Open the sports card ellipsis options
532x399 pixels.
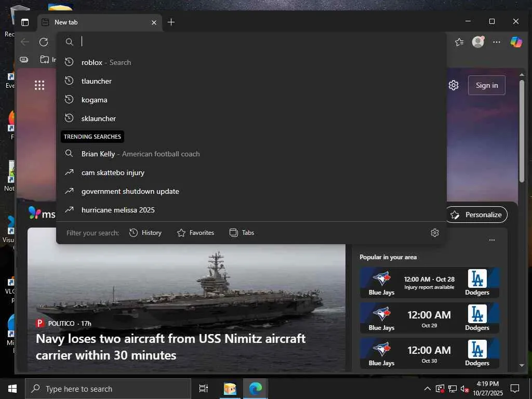click(491, 240)
